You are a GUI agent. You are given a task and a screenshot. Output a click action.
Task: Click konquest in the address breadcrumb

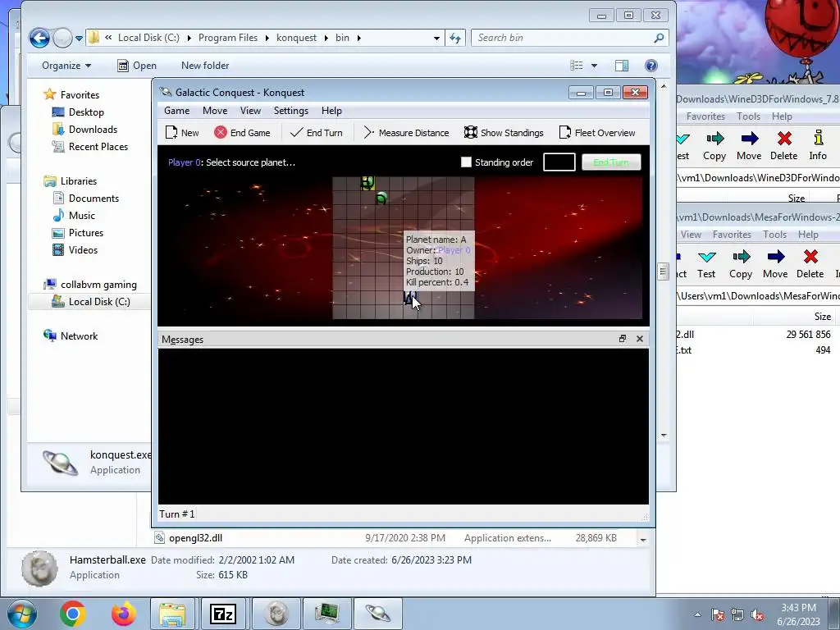pyautogui.click(x=296, y=38)
